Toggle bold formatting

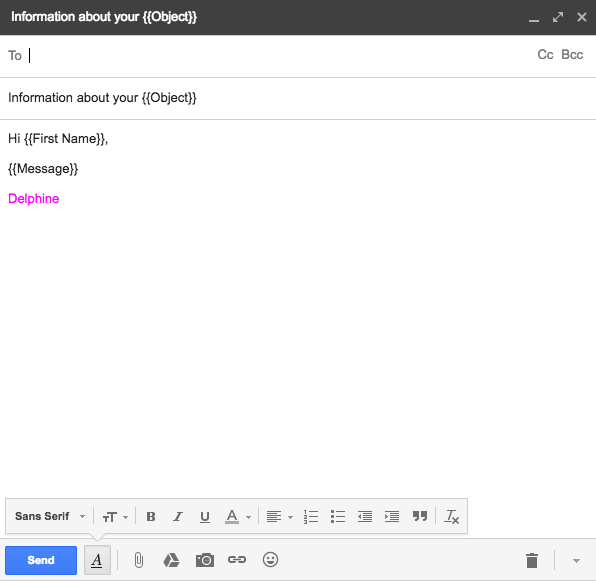coord(151,516)
